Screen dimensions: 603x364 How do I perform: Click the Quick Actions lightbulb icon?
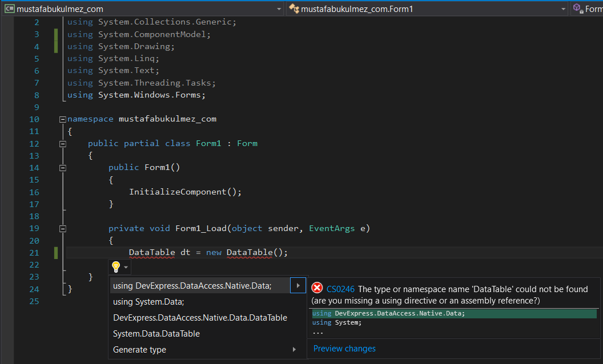tap(116, 266)
